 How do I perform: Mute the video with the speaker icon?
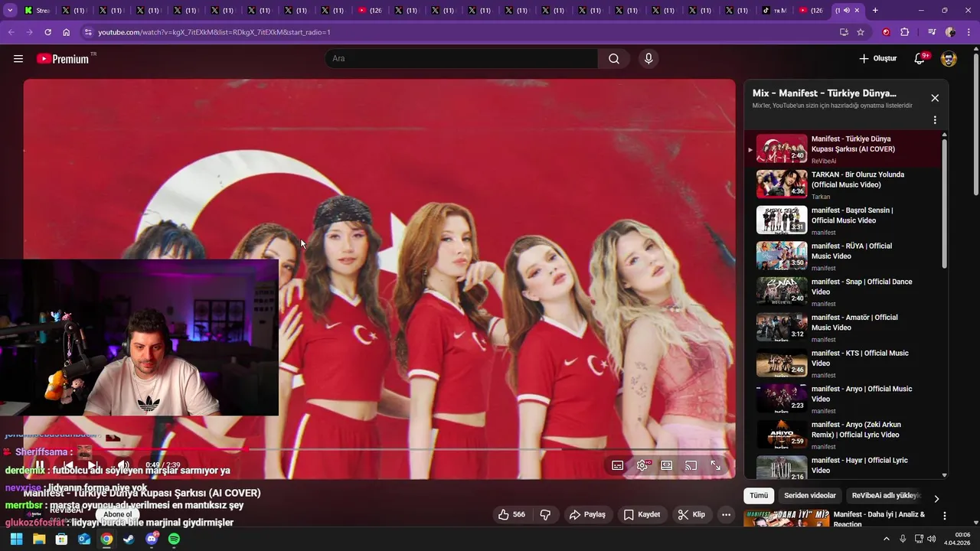[x=122, y=465]
